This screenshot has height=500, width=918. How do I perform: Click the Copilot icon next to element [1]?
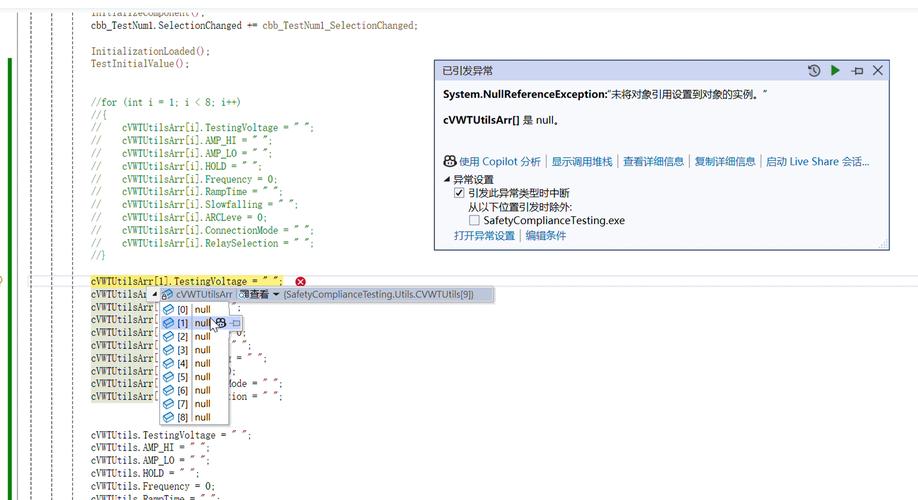point(219,324)
